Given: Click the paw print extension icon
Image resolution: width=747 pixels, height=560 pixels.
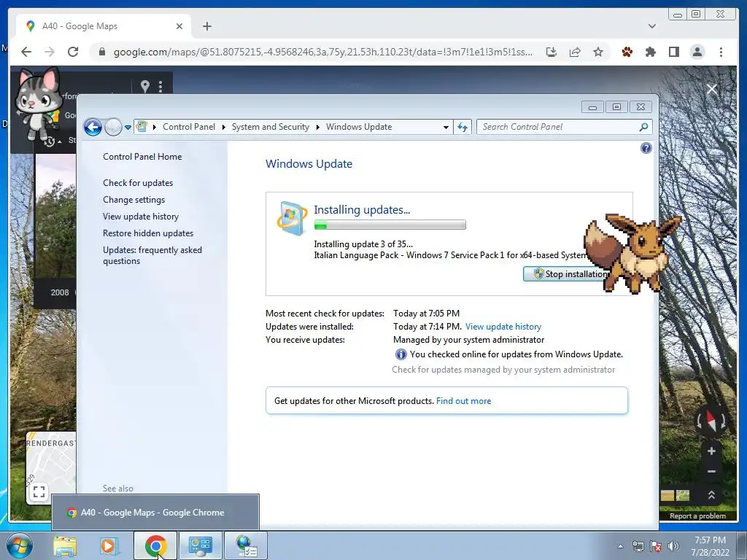Looking at the screenshot, I should (x=627, y=52).
